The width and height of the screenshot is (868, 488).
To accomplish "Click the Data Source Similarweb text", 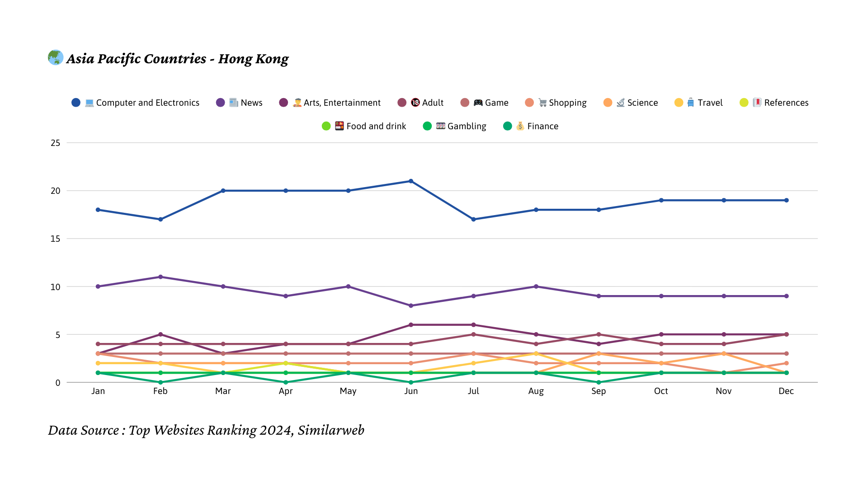I will pyautogui.click(x=206, y=430).
